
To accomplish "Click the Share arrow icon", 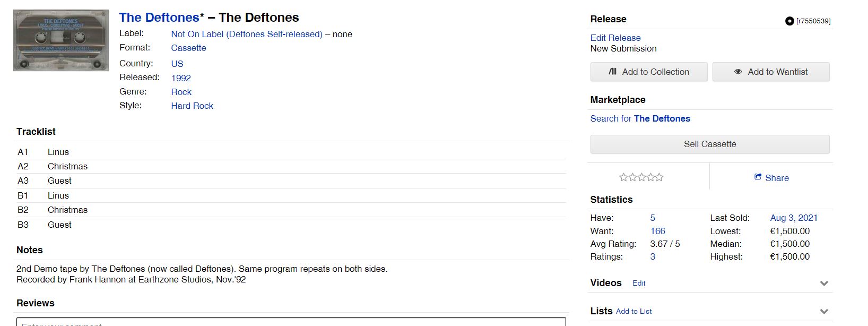I will point(758,177).
